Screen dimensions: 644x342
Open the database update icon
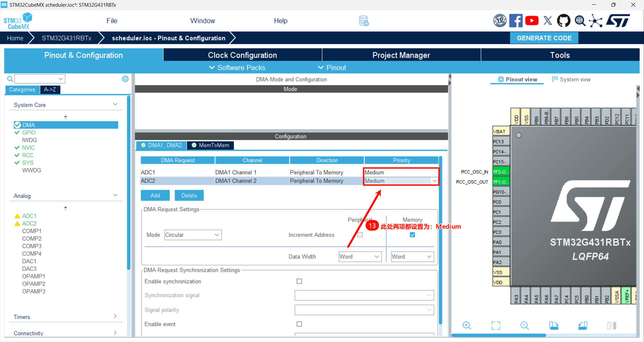364,21
